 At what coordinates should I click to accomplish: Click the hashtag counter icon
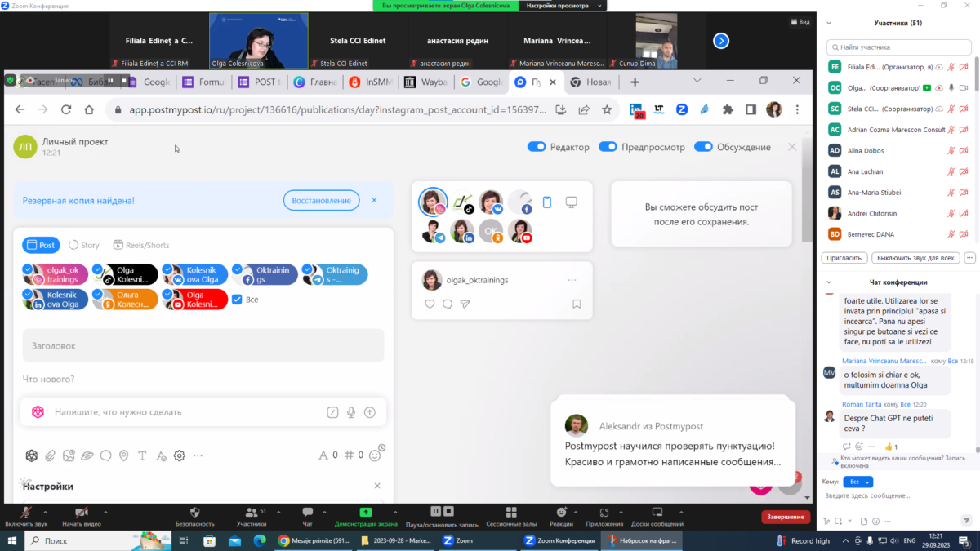click(x=349, y=455)
